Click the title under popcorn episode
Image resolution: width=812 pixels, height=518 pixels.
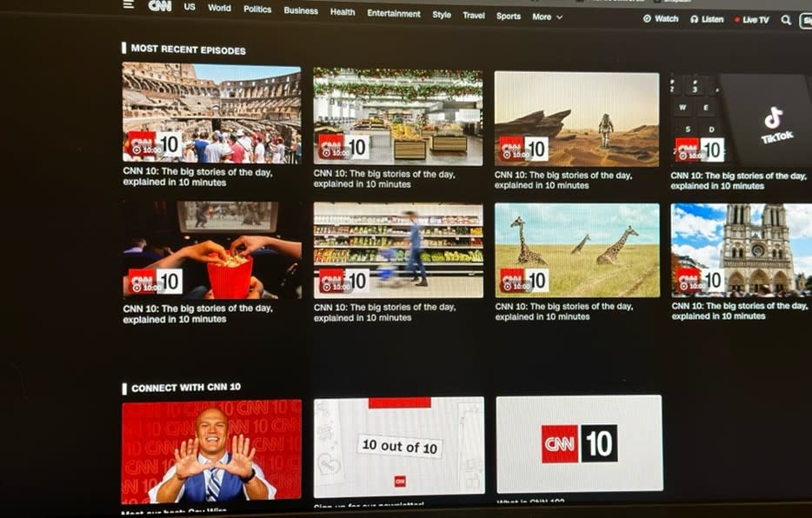tap(197, 313)
